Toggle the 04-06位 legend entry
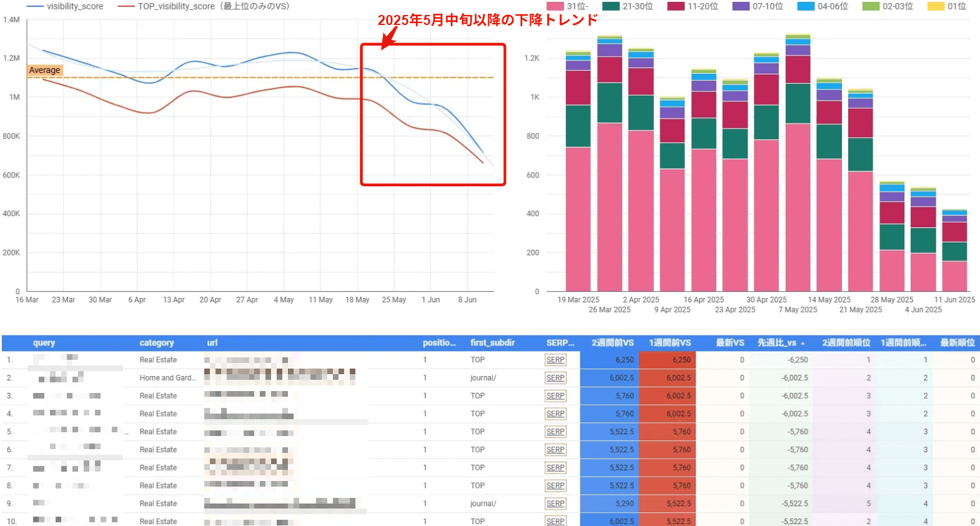Viewport: 980px width, 526px height. click(823, 6)
